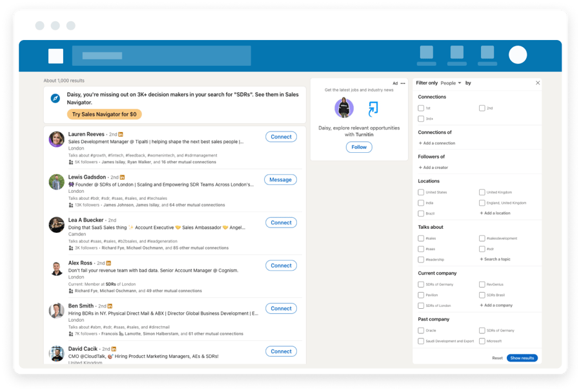The height and width of the screenshot is (392, 581).
Task: Click the Premium badge beside Lauren Reeves' name
Action: [120, 134]
